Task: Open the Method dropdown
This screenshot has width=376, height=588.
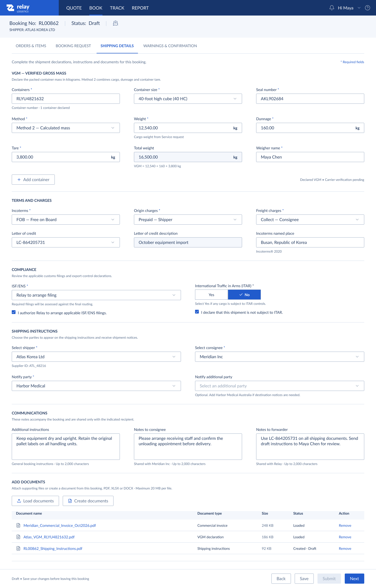Action: coord(66,128)
